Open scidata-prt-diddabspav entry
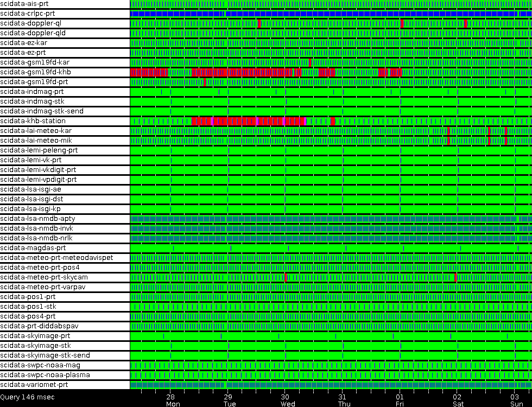The image size is (532, 407). (39, 326)
